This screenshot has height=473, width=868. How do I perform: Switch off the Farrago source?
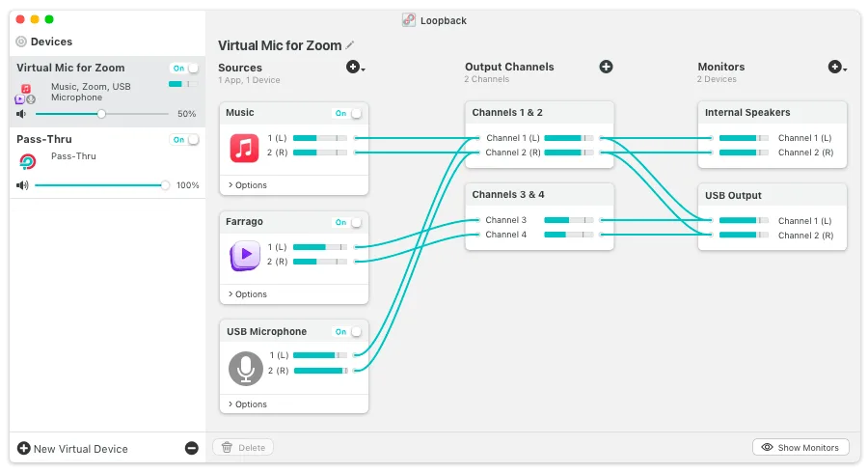pyautogui.click(x=347, y=222)
